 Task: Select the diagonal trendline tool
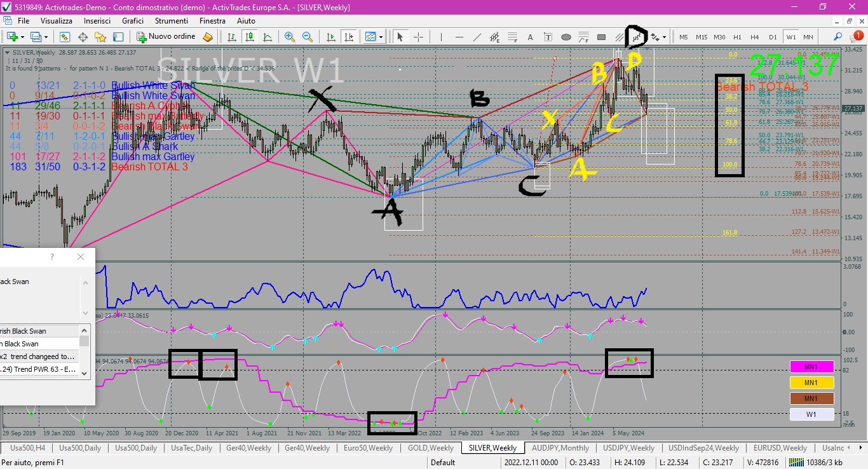click(x=477, y=37)
